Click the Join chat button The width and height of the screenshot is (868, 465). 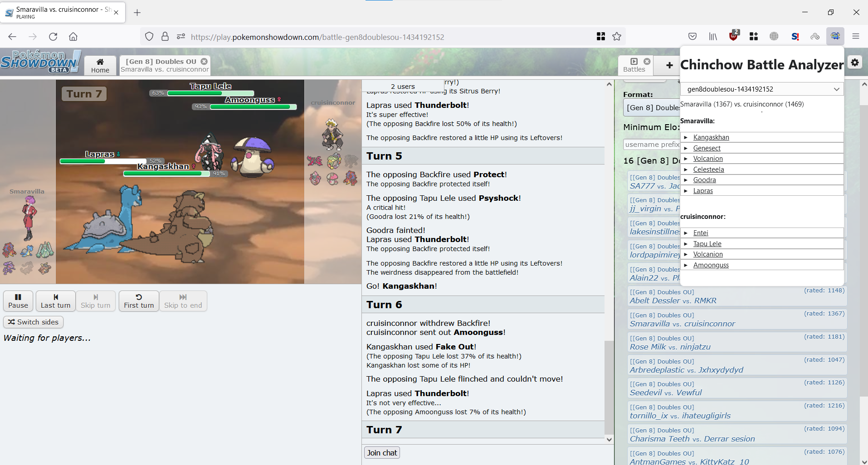point(382,453)
